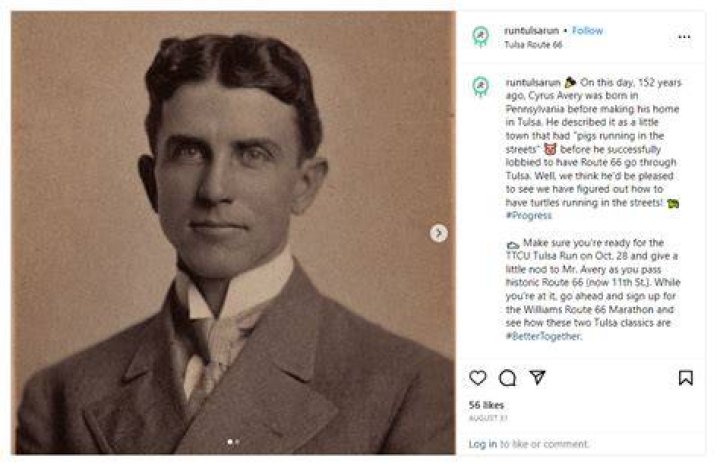Open the Tulsa Route 66 location

pos(533,45)
